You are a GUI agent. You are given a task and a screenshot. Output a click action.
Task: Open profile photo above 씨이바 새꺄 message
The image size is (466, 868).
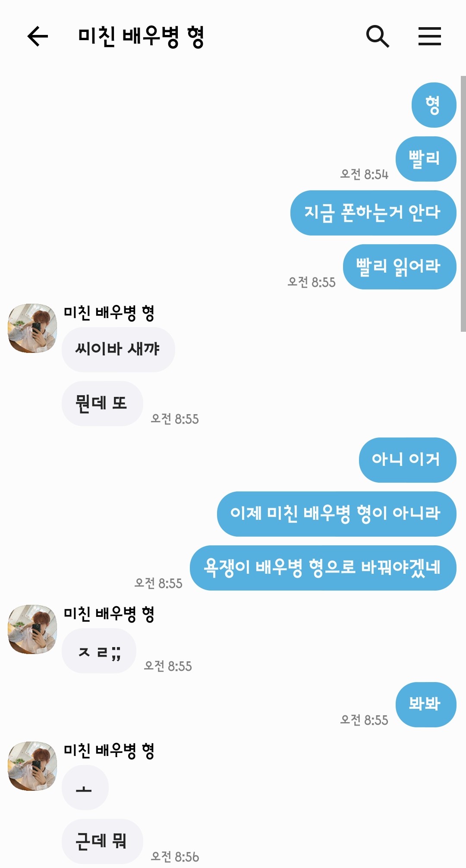click(x=32, y=328)
